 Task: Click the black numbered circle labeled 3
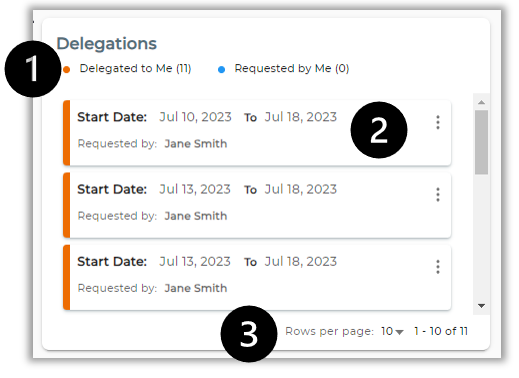pos(249,334)
